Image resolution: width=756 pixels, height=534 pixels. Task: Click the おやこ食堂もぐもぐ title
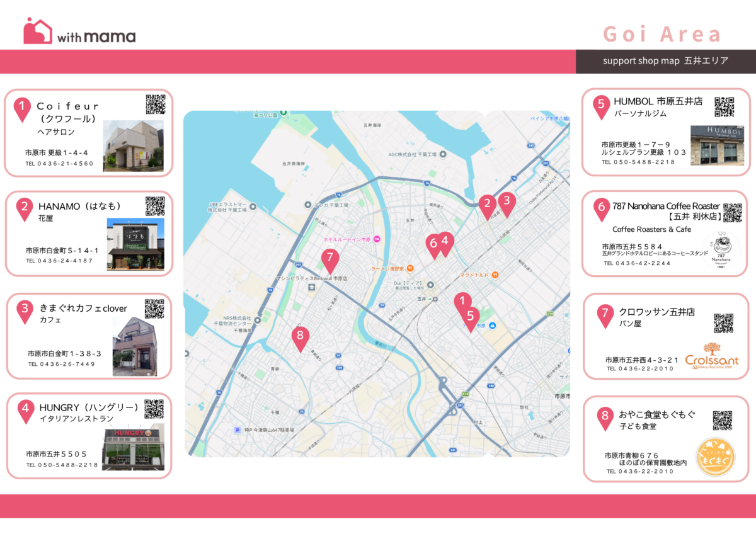[x=657, y=415]
